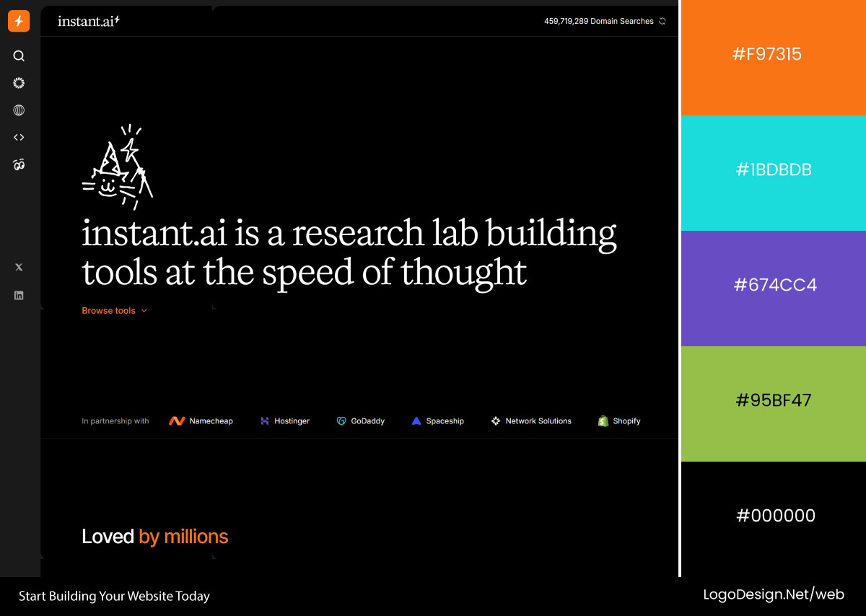Open the search icon in sidebar
Image resolution: width=866 pixels, height=616 pixels.
[19, 56]
